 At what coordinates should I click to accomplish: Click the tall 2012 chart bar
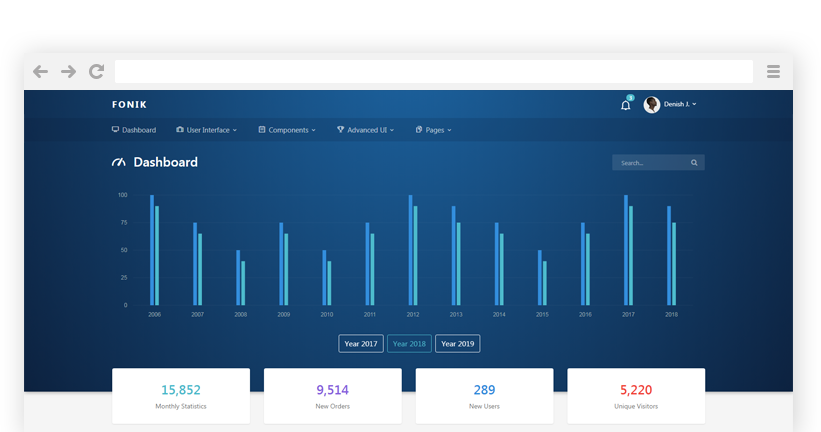point(410,250)
